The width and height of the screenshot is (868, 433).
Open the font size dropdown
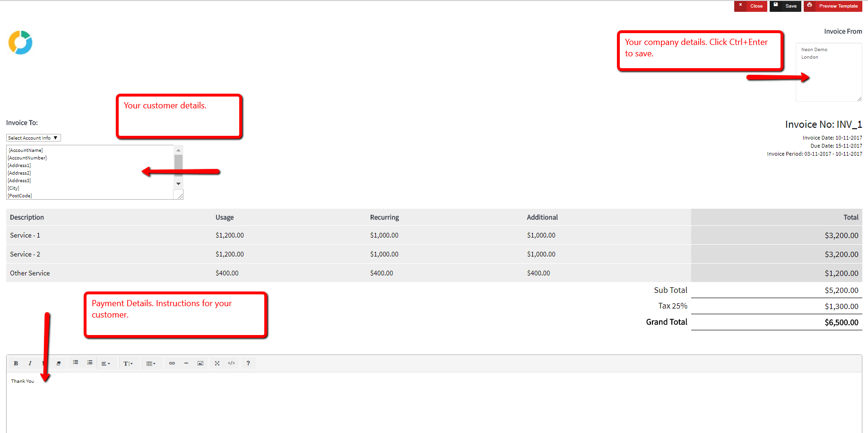coord(128,363)
